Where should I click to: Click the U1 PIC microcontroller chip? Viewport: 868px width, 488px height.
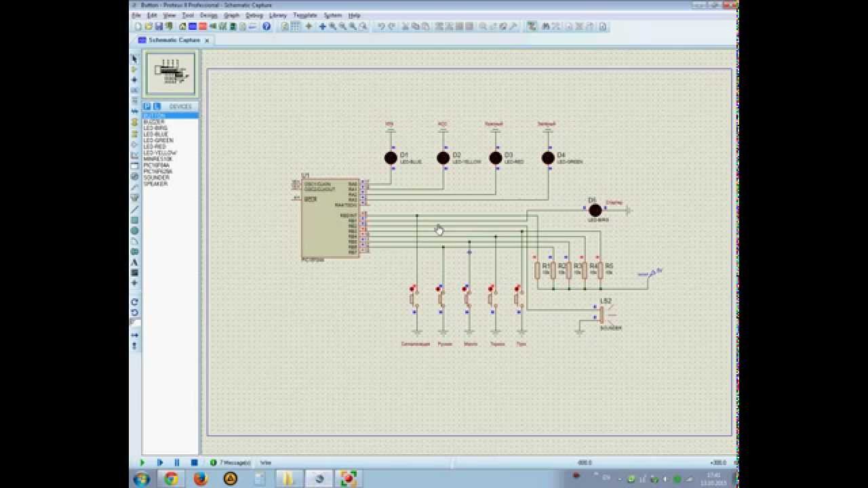click(330, 218)
